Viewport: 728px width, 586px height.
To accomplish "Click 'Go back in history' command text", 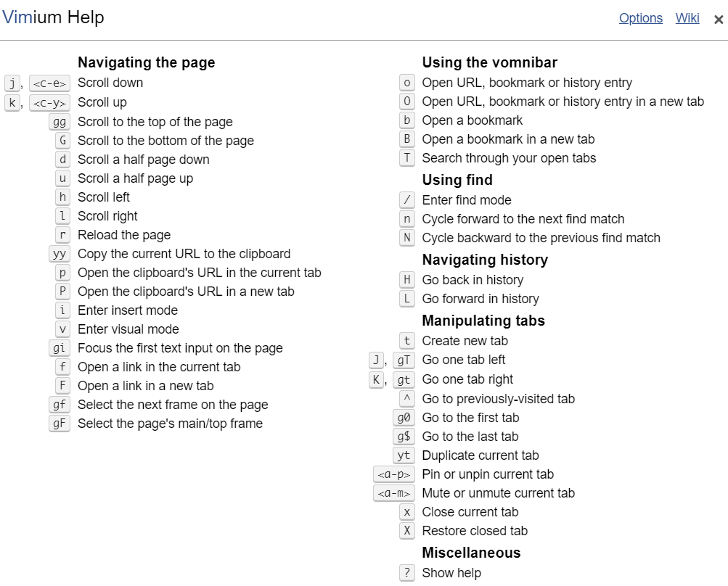I will (x=473, y=280).
